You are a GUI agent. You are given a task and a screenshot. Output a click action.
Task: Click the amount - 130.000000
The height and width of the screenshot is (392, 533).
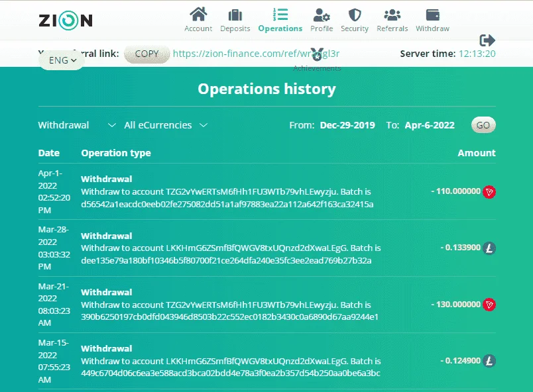[x=456, y=305]
